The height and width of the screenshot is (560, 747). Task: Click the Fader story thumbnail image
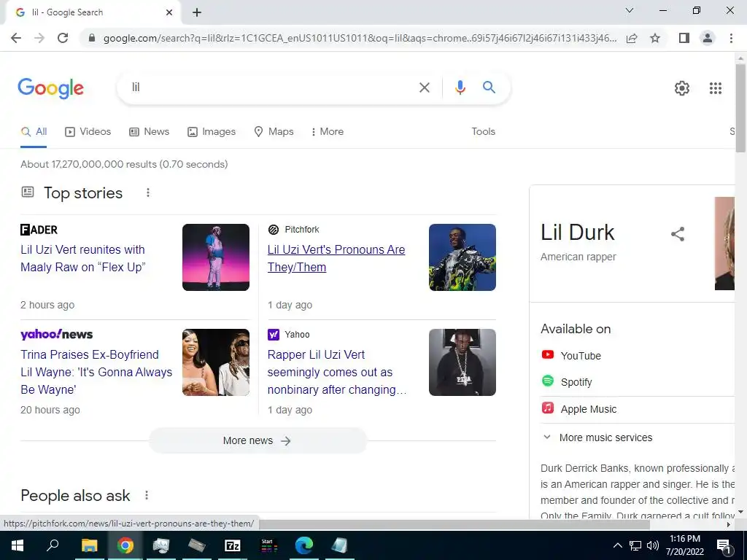tap(216, 257)
